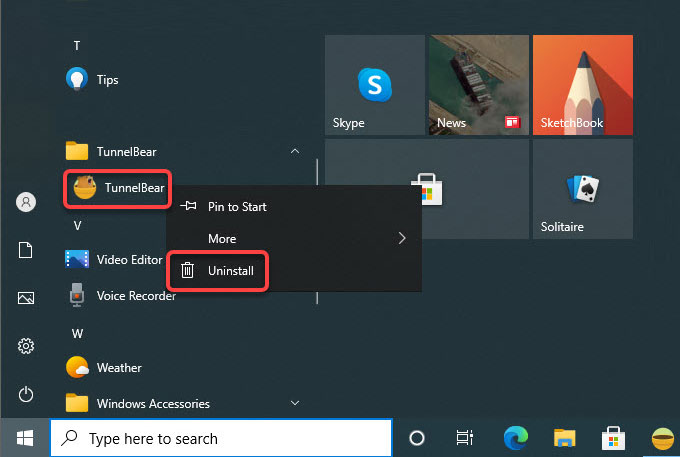Click the Windows Start button
The width and height of the screenshot is (680, 457).
[25, 438]
